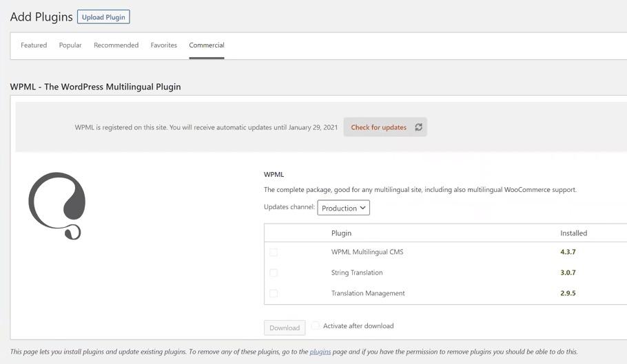Tick the String Translation checkbox
This screenshot has height=364, width=627.
pyautogui.click(x=274, y=273)
